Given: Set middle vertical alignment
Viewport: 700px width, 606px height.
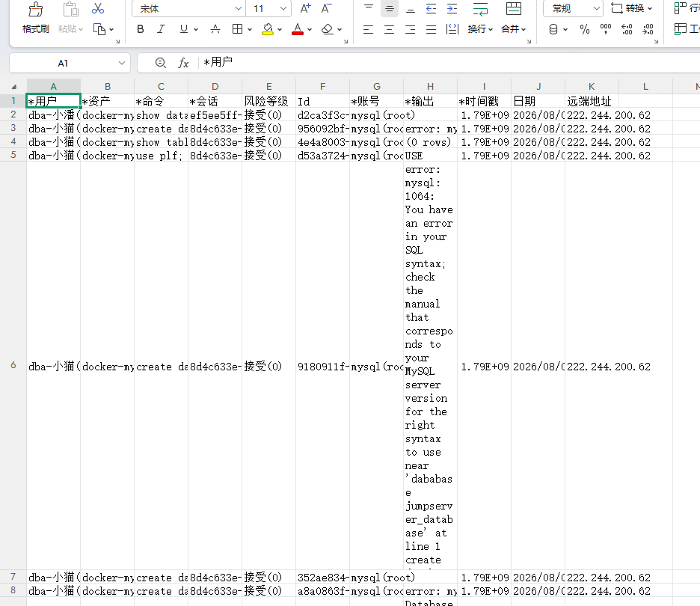Looking at the screenshot, I should pos(390,8).
